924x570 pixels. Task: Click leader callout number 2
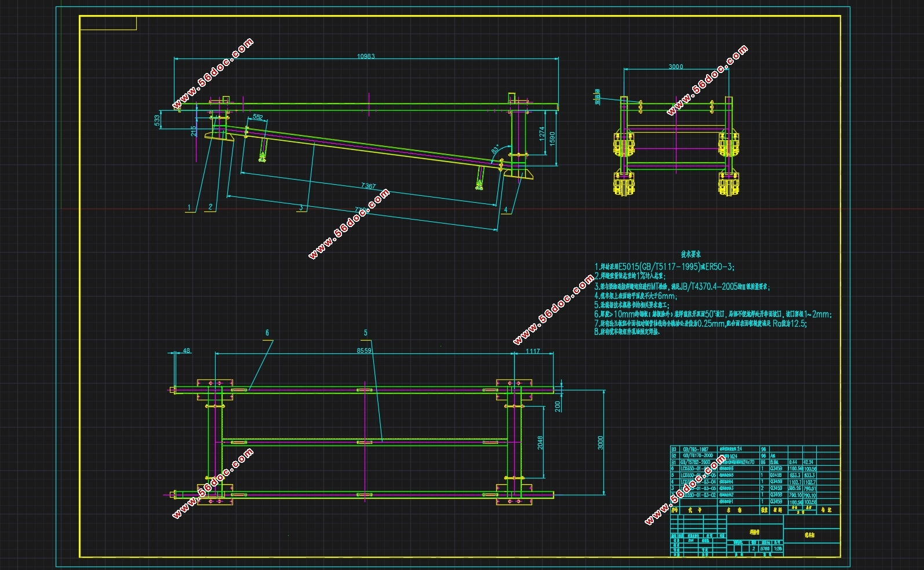[x=210, y=207]
